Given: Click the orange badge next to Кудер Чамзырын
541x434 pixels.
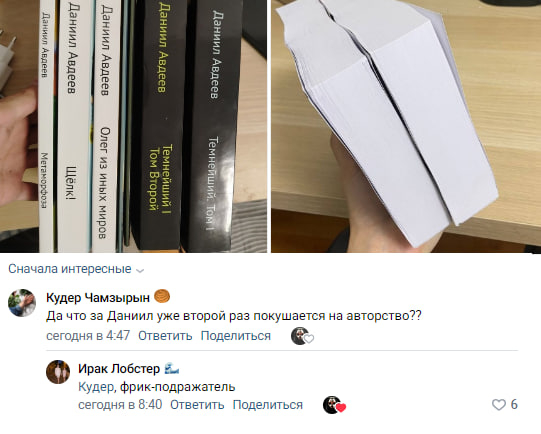Looking at the screenshot, I should (162, 296).
